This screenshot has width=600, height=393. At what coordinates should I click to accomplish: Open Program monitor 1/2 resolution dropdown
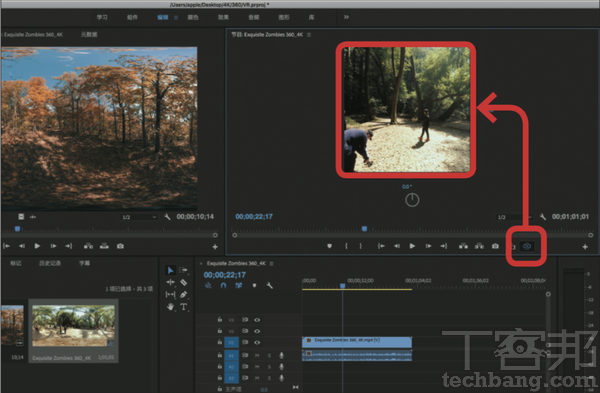click(514, 217)
